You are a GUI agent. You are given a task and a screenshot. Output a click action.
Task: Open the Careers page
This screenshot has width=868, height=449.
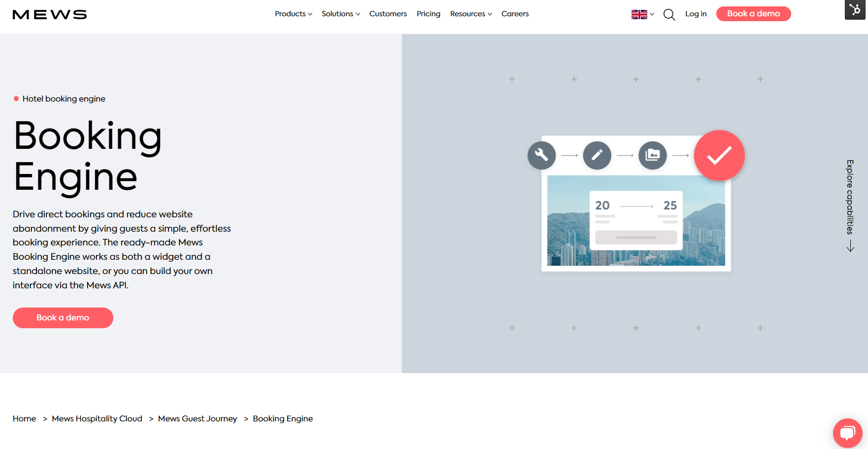coord(515,14)
